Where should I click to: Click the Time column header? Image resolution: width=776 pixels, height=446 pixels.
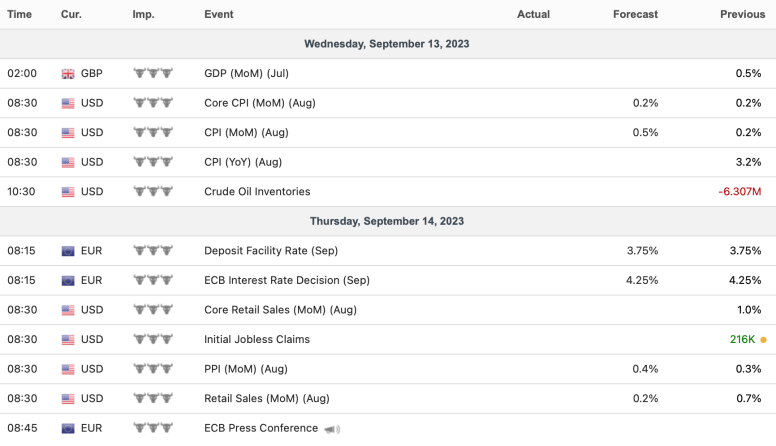click(20, 14)
